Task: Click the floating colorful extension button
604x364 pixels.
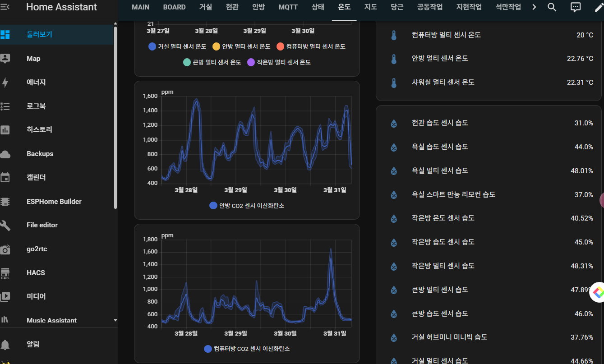Action: [x=598, y=293]
